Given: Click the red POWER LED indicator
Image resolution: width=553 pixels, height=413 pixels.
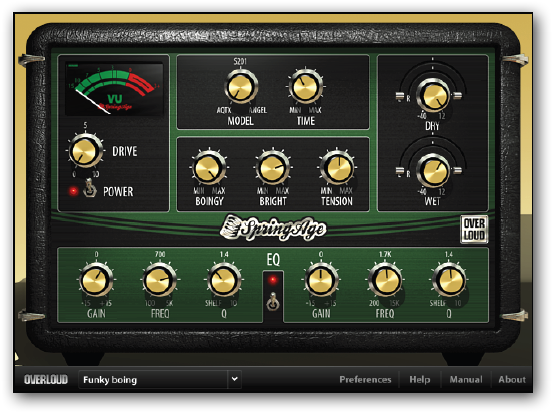Looking at the screenshot, I should click(73, 191).
